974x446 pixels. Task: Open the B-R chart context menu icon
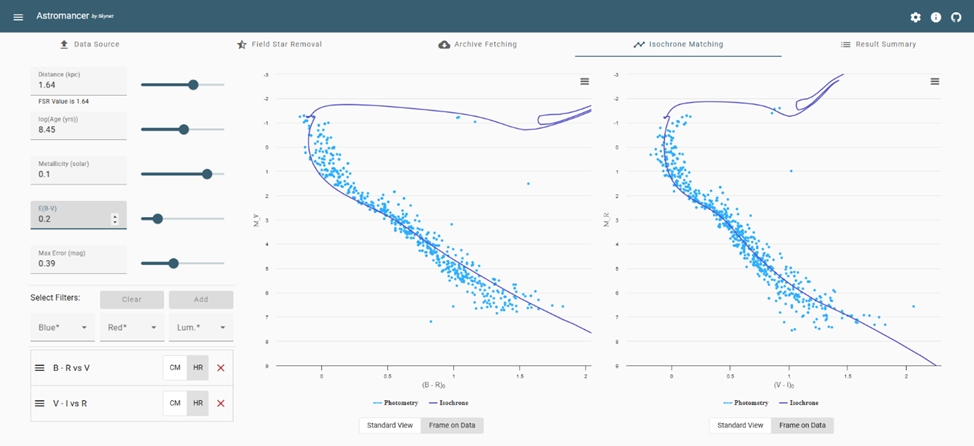pyautogui.click(x=584, y=81)
